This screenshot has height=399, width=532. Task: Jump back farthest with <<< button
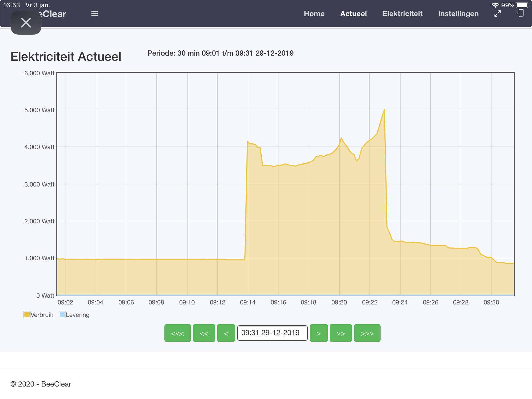(x=178, y=333)
